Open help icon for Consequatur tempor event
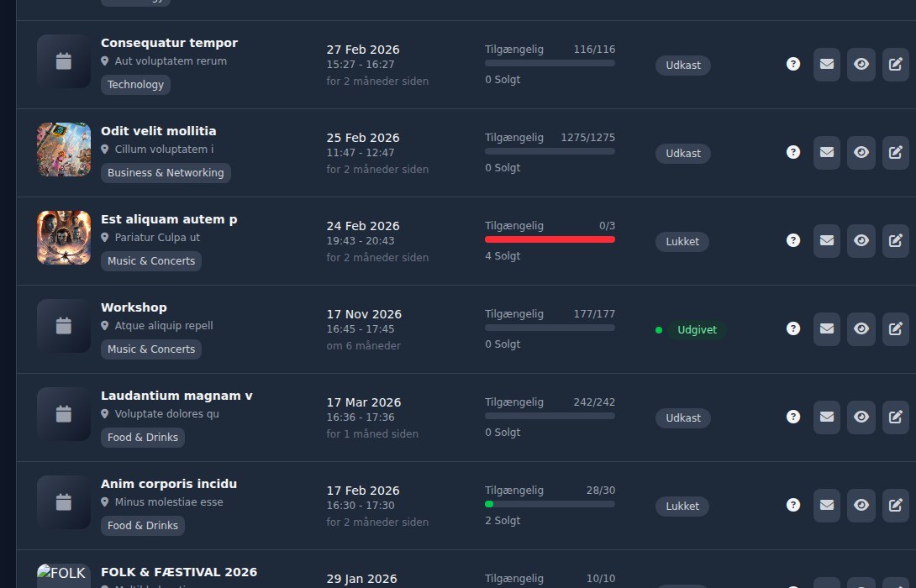The height and width of the screenshot is (588, 916). tap(792, 64)
